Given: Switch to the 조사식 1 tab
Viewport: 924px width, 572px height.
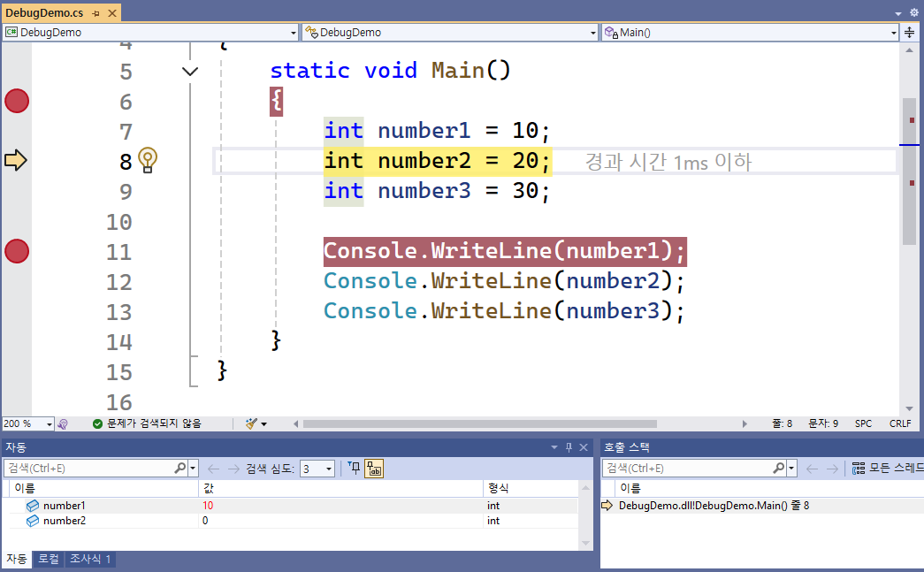Looking at the screenshot, I should tap(90, 560).
